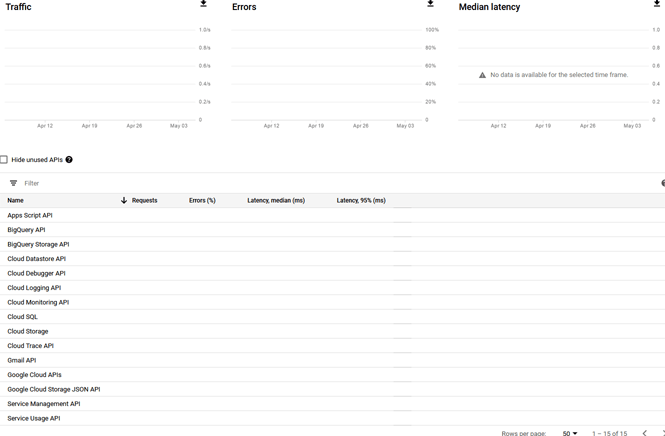665x436 pixels.
Task: Click the Traffic chart title
Action: [x=18, y=7]
